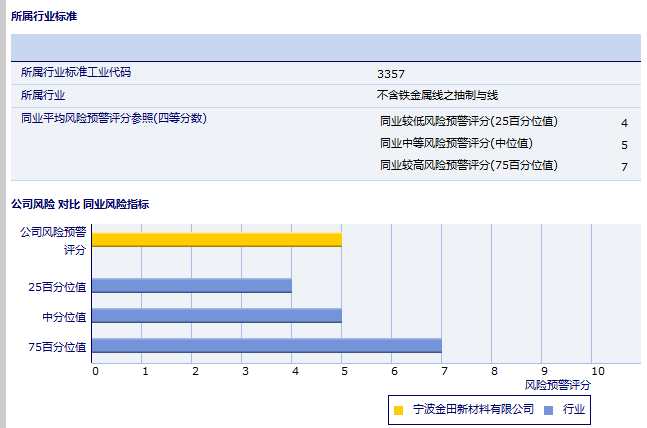Viewport: 647px width, 428px height.
Task: Click the light blue table header bar
Action: pos(325,47)
